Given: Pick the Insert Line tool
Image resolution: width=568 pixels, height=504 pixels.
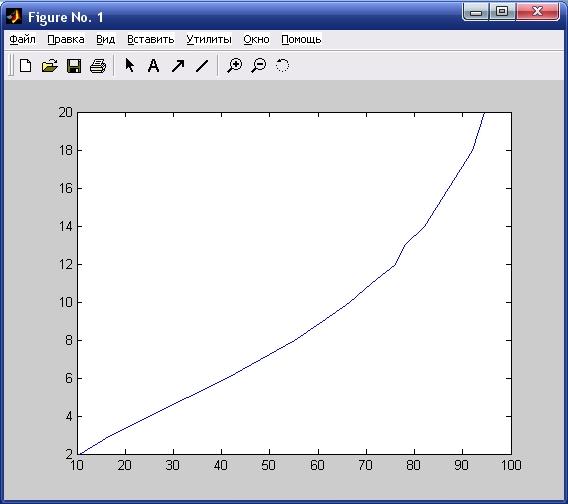Looking at the screenshot, I should [202, 66].
